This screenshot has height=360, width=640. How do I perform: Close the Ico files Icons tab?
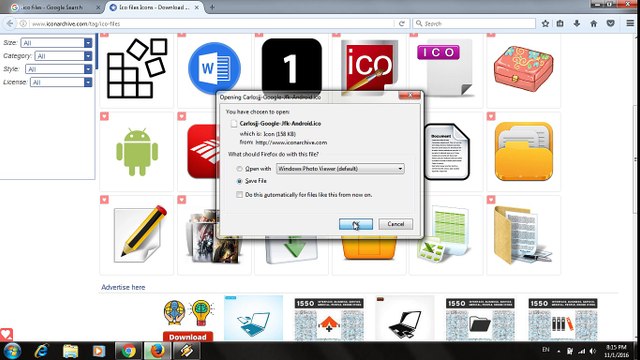(x=197, y=7)
